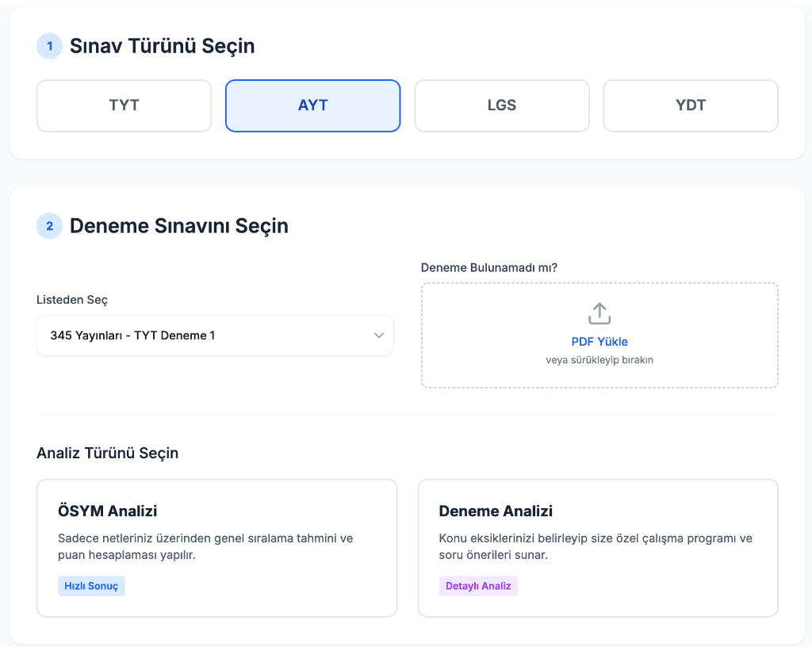Click the Listeden Seç label
812x647 pixels.
(72, 300)
